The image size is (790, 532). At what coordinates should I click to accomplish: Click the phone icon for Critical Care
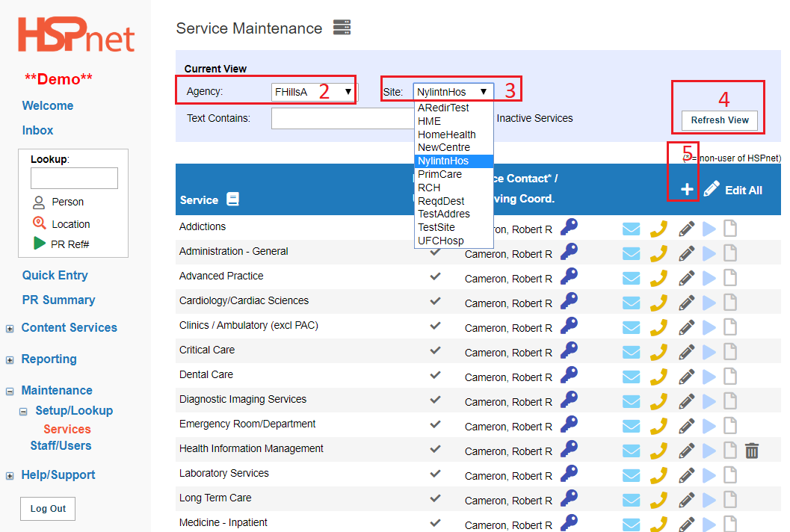coord(658,352)
